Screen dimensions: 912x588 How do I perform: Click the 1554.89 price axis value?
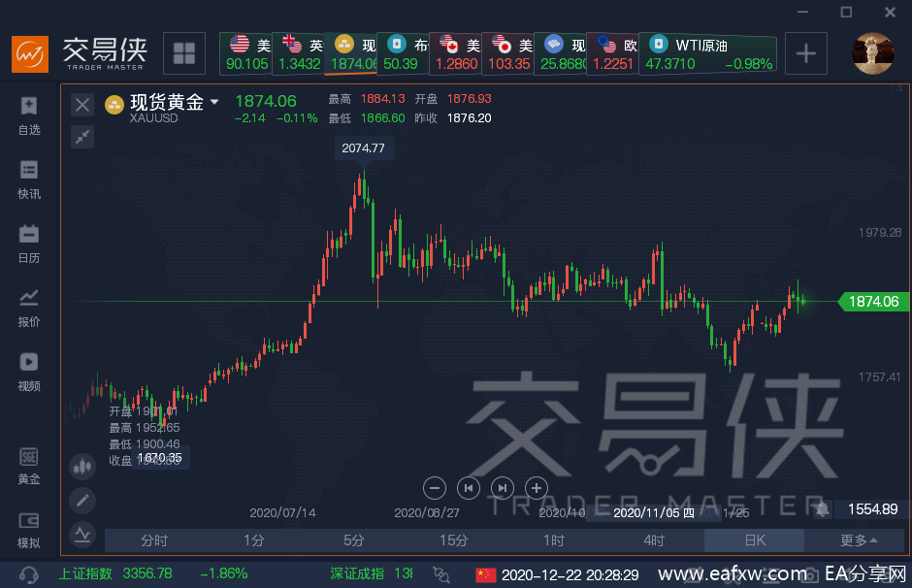click(872, 509)
